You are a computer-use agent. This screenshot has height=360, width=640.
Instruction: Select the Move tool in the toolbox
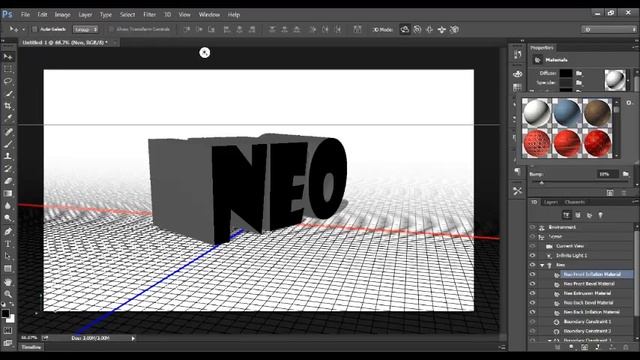[8, 56]
